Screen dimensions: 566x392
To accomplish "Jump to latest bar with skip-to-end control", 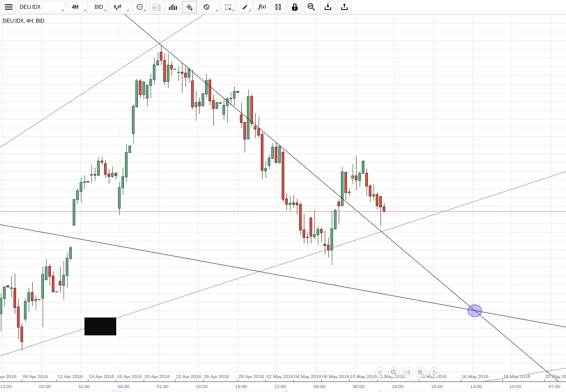I will point(407,372).
